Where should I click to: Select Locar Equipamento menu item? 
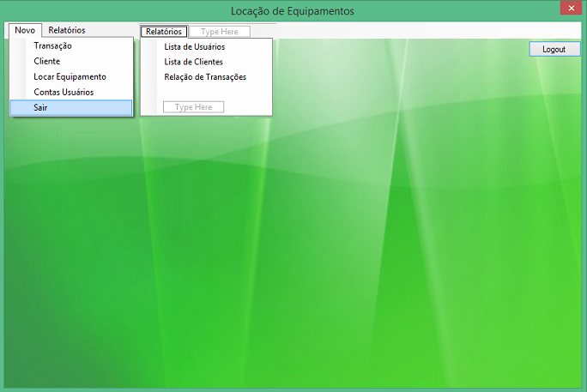pos(71,76)
